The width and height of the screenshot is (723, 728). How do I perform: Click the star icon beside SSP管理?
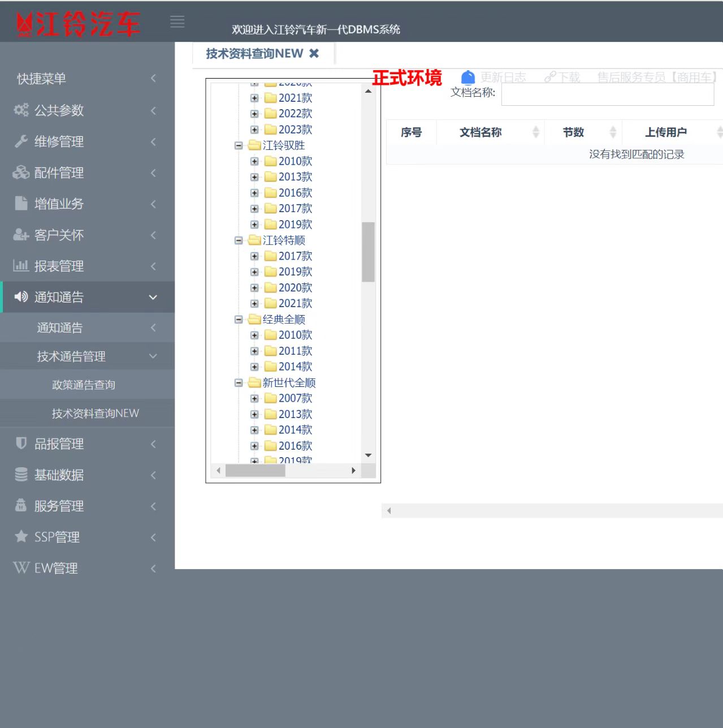click(x=21, y=536)
